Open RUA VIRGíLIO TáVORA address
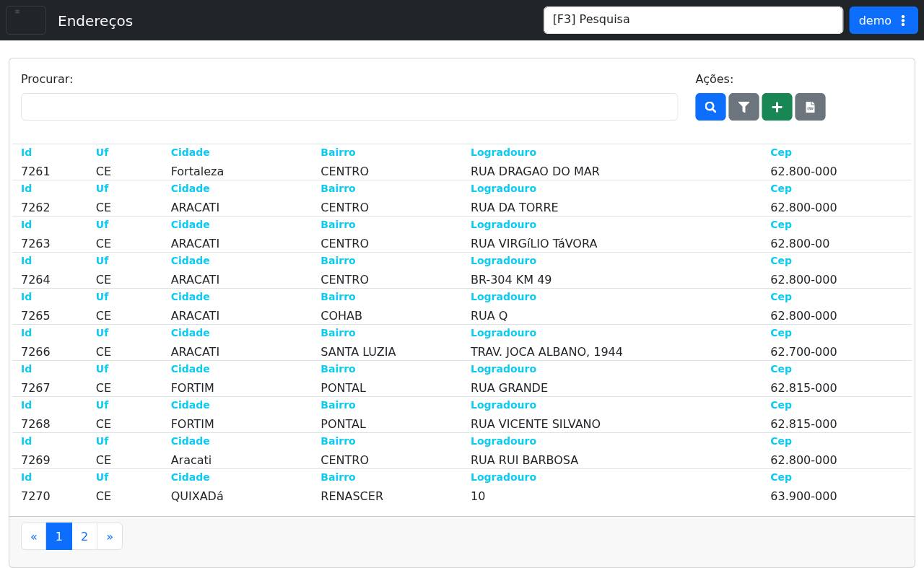 point(533,244)
